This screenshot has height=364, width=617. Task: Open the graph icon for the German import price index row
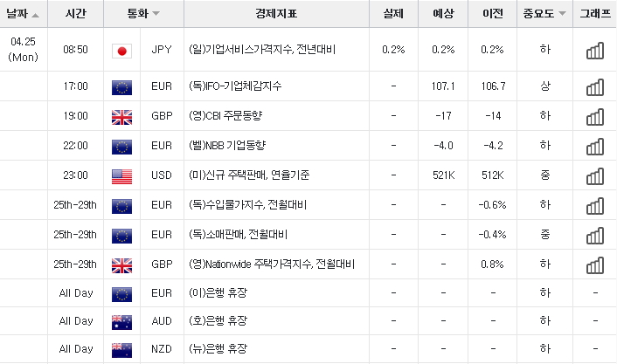click(595, 206)
